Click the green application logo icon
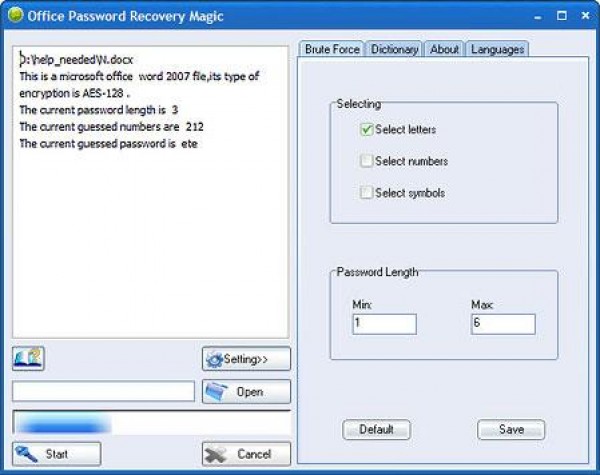The width and height of the screenshot is (600, 475). pyautogui.click(x=16, y=15)
